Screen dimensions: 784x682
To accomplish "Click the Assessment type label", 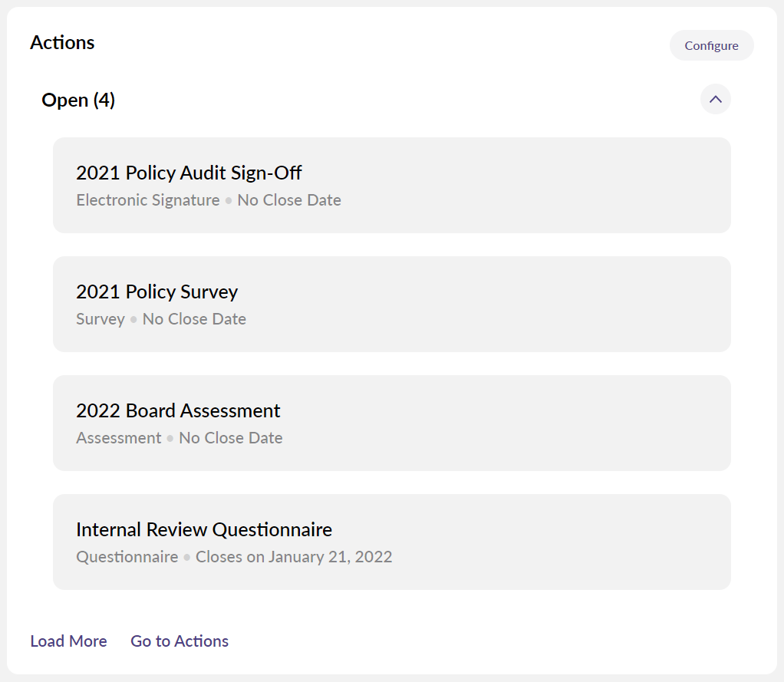I will pyautogui.click(x=118, y=438).
